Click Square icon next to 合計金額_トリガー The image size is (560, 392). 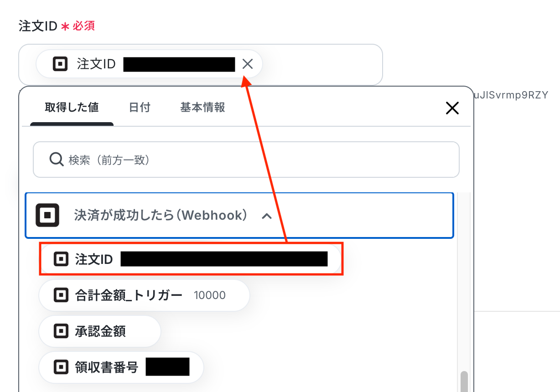61,295
